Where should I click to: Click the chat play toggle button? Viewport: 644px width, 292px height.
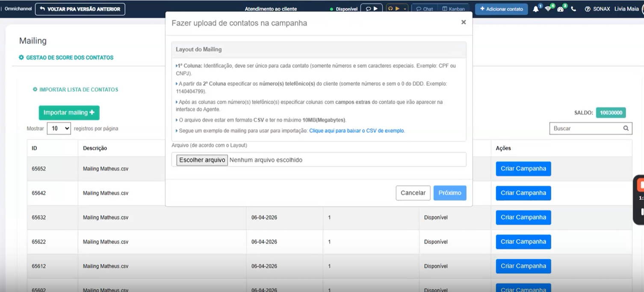372,9
